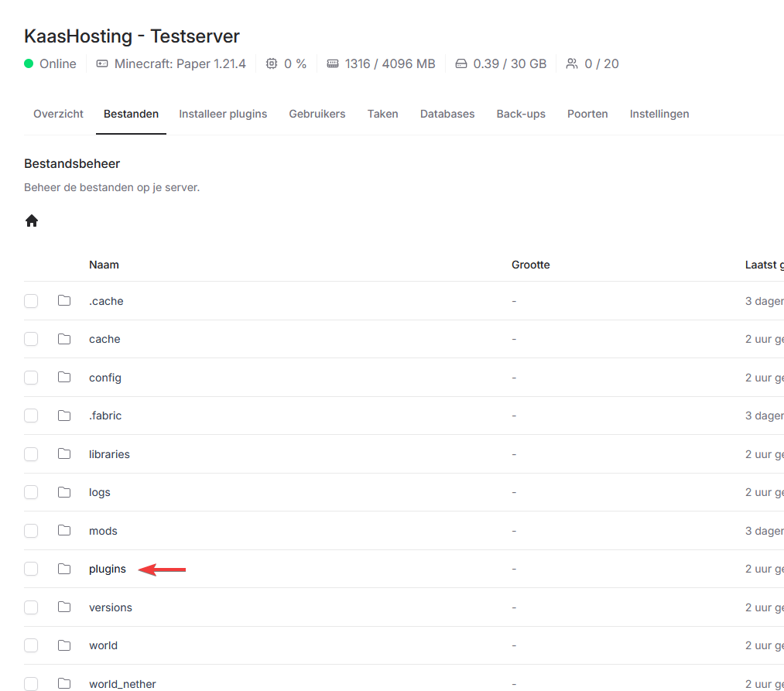Click the folder icon beside world_nether

point(64,684)
